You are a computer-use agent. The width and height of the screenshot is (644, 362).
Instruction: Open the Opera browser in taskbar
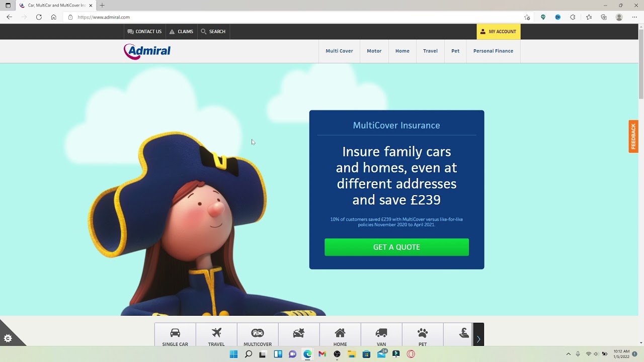(411, 354)
